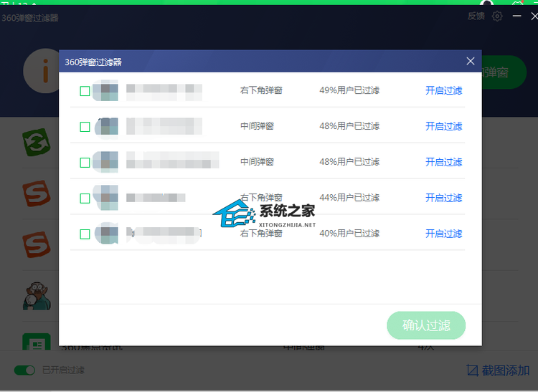Tick the checkbox in the second 48%用户已过滤 row
Viewport: 538px width, 392px height.
tap(85, 163)
